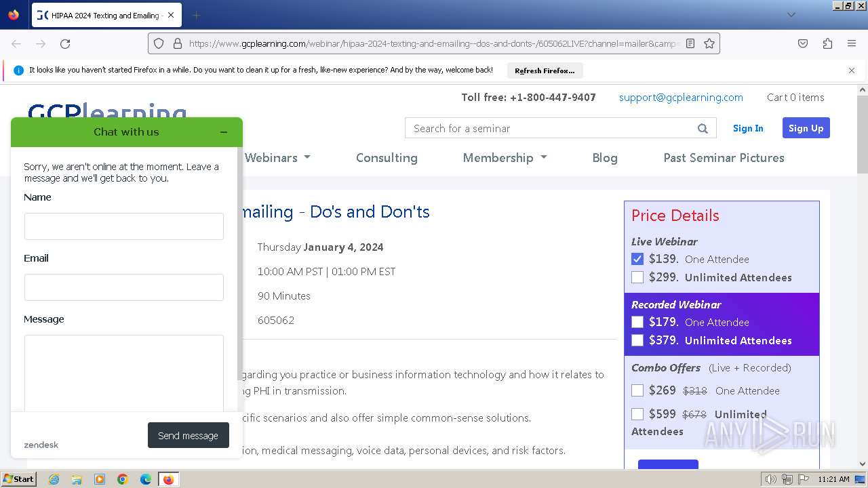Open Internet Explorer from the taskbar
This screenshot has width=868, height=488.
(x=54, y=479)
